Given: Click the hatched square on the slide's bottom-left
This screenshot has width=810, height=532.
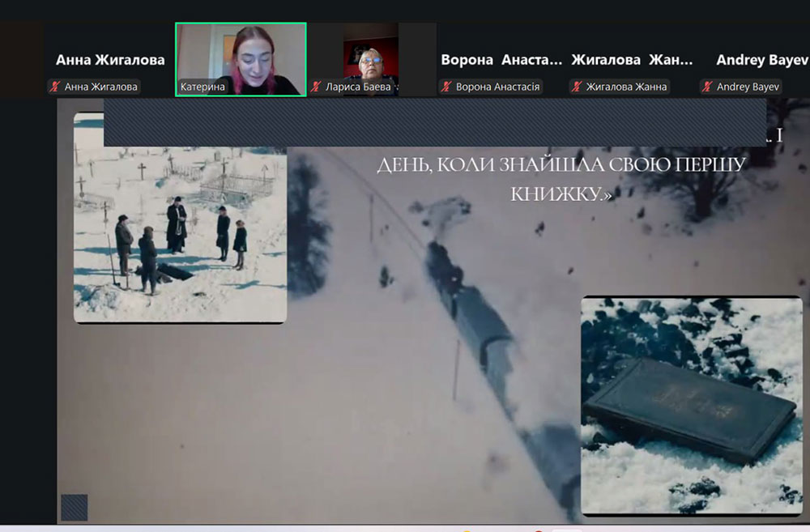Looking at the screenshot, I should click(x=74, y=507).
